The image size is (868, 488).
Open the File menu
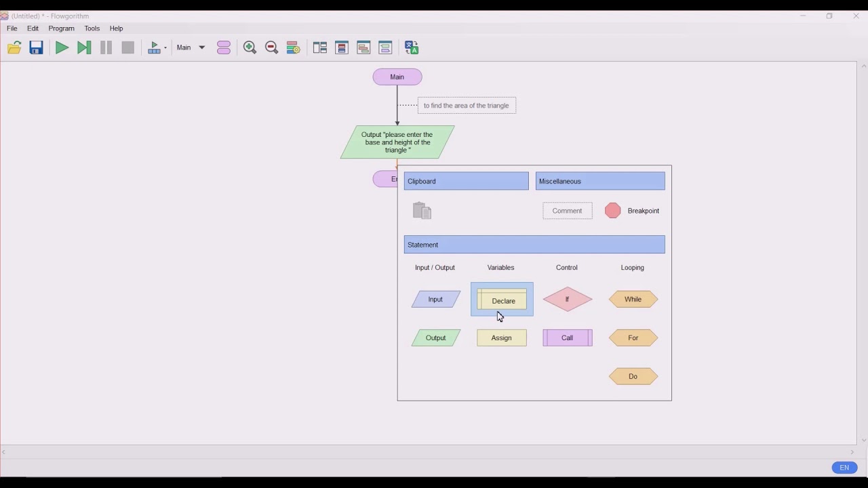tap(12, 28)
